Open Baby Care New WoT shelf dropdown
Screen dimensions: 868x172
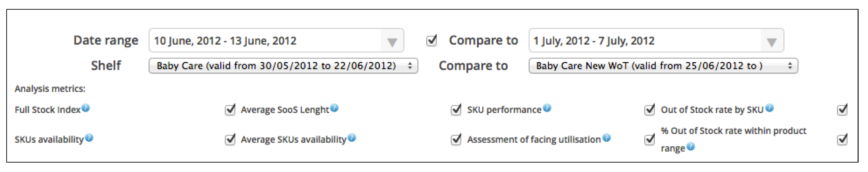pyautogui.click(x=663, y=66)
